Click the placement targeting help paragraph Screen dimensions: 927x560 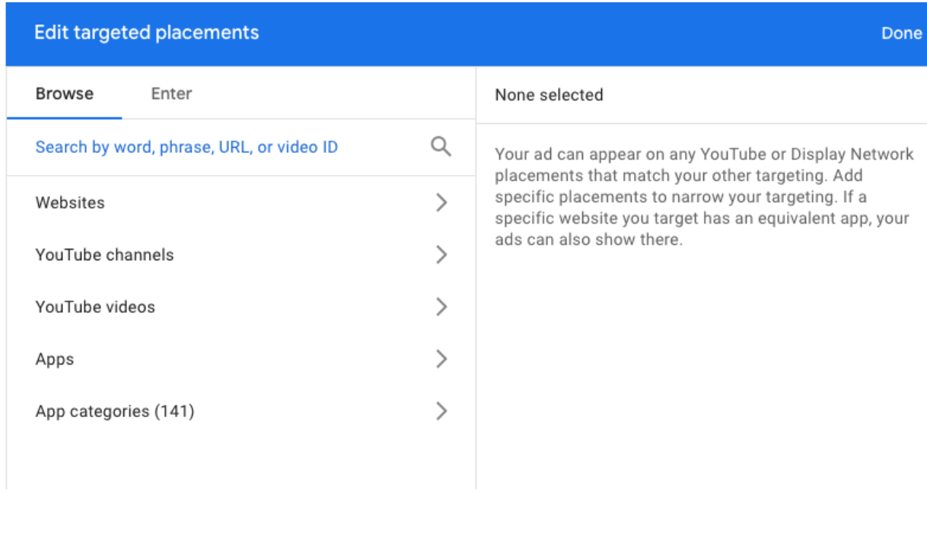[704, 197]
